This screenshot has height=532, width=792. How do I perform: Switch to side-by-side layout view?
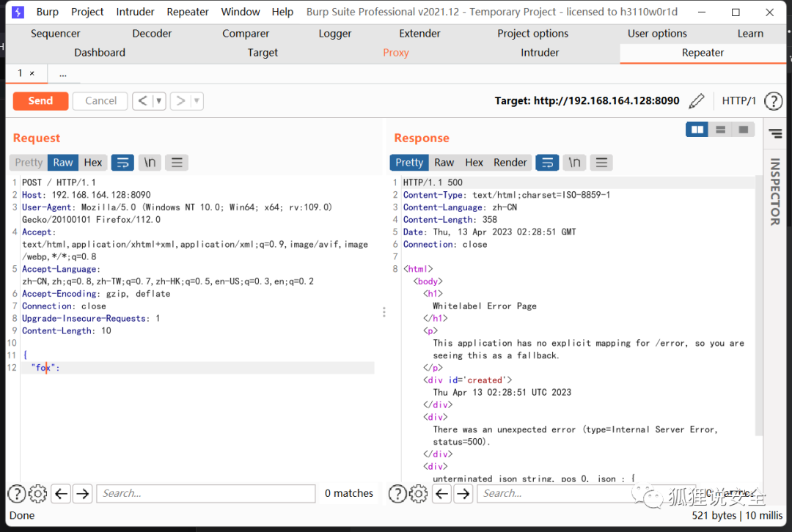pyautogui.click(x=697, y=130)
